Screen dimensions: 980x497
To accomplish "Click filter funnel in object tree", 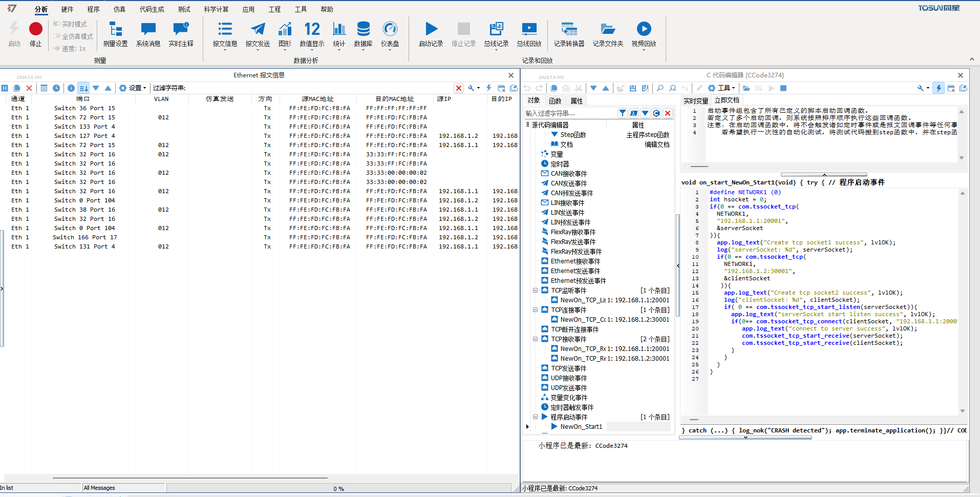I will tap(623, 113).
